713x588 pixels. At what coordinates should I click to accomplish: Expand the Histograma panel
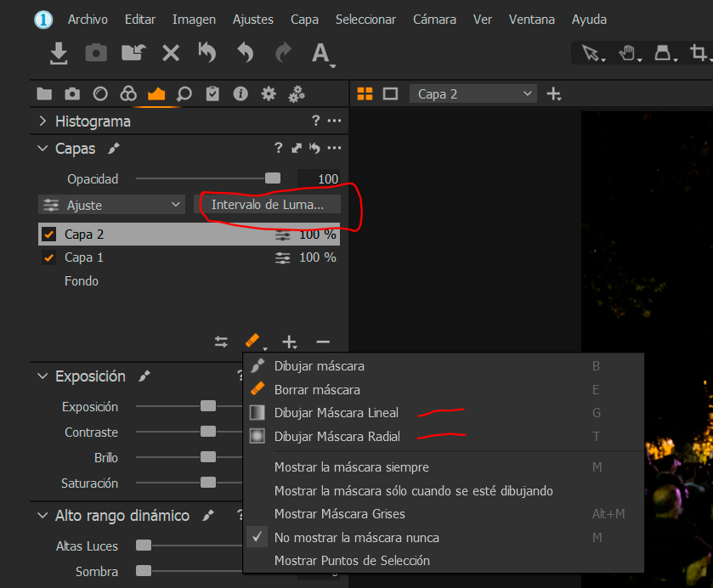[x=42, y=121]
